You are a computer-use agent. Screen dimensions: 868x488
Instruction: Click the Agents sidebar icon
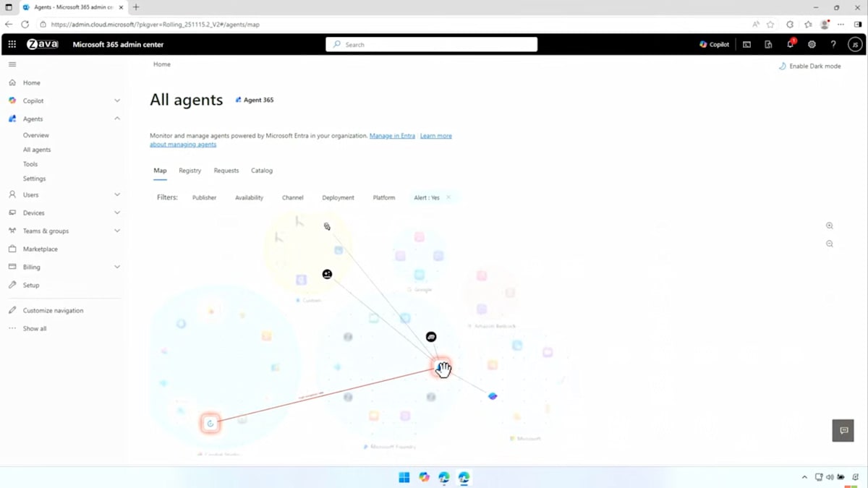coord(12,119)
